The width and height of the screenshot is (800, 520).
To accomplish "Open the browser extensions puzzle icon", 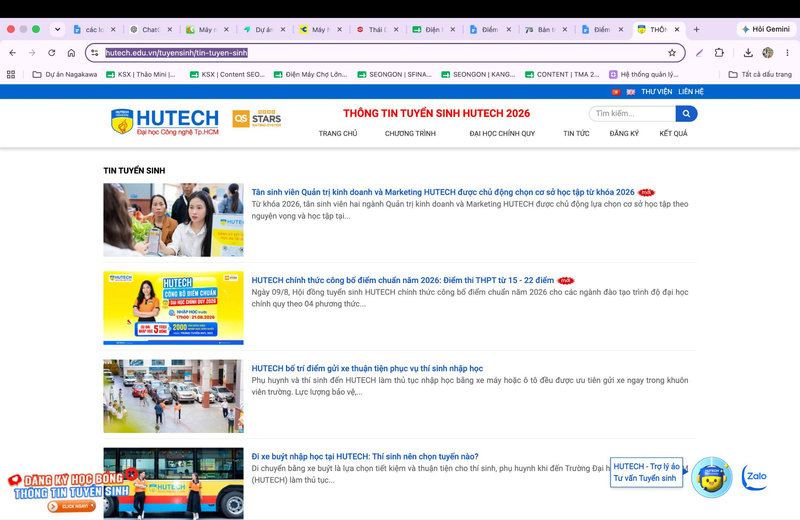I will 719,53.
